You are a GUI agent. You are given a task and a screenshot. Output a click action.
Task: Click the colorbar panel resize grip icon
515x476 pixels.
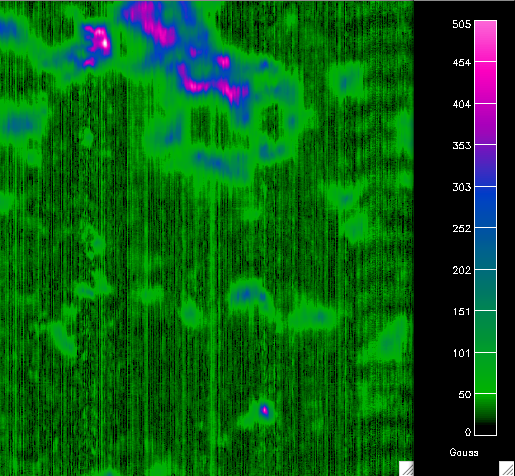(x=507, y=469)
